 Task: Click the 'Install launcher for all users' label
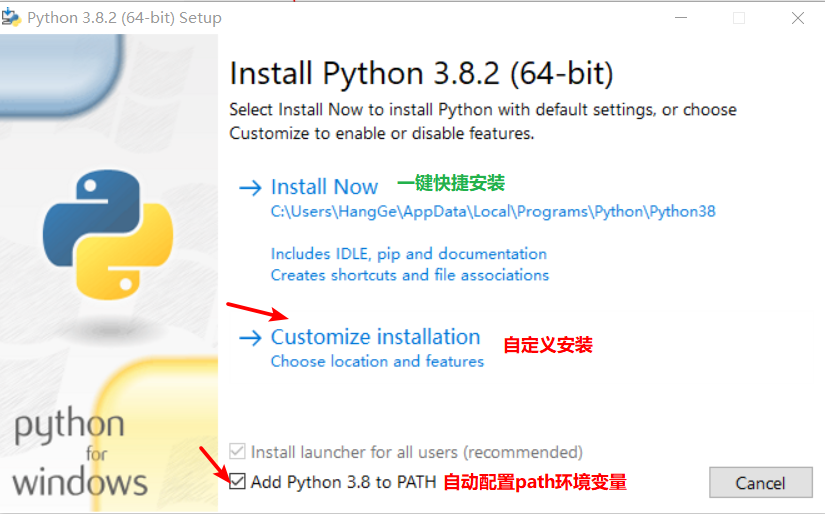[x=417, y=452]
